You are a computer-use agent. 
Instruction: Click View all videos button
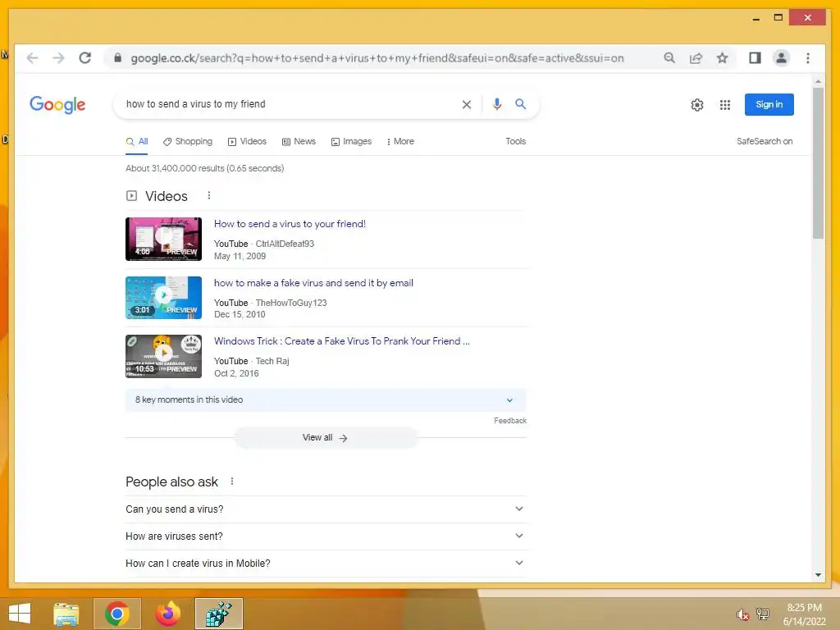[x=326, y=438]
